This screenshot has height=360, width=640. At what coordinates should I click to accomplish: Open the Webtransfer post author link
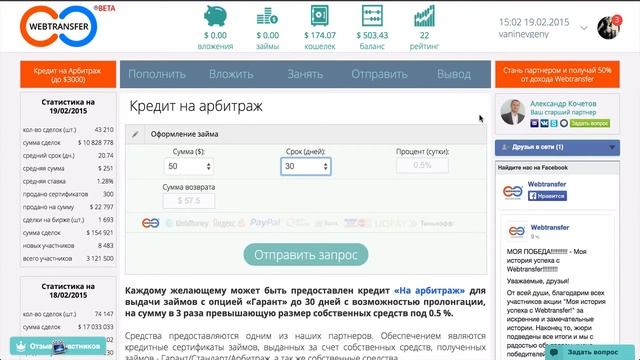550,227
